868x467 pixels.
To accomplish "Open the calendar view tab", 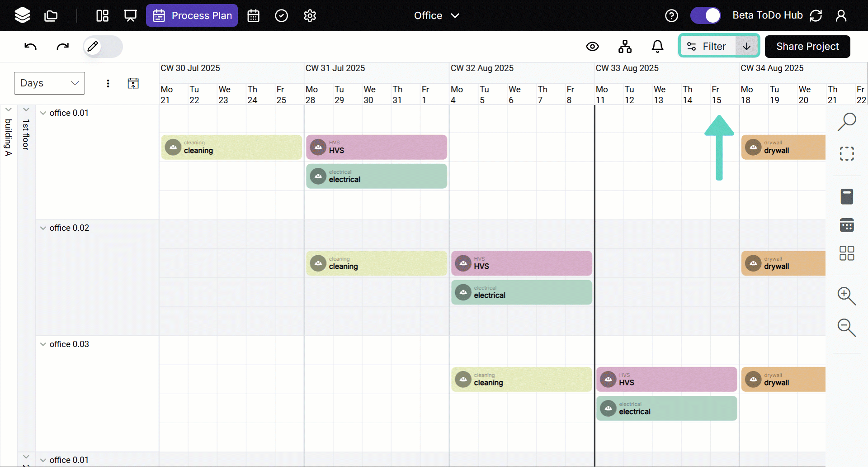I will click(x=253, y=16).
